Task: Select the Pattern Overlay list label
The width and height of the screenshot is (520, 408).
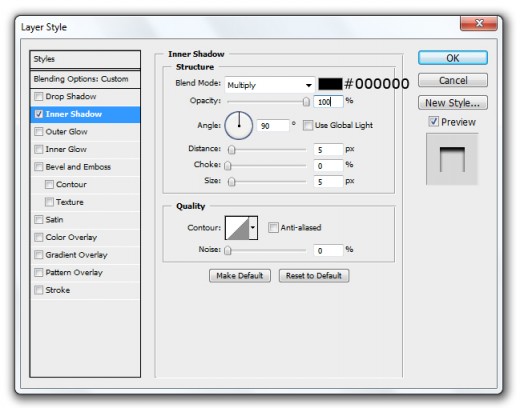Action: [74, 273]
